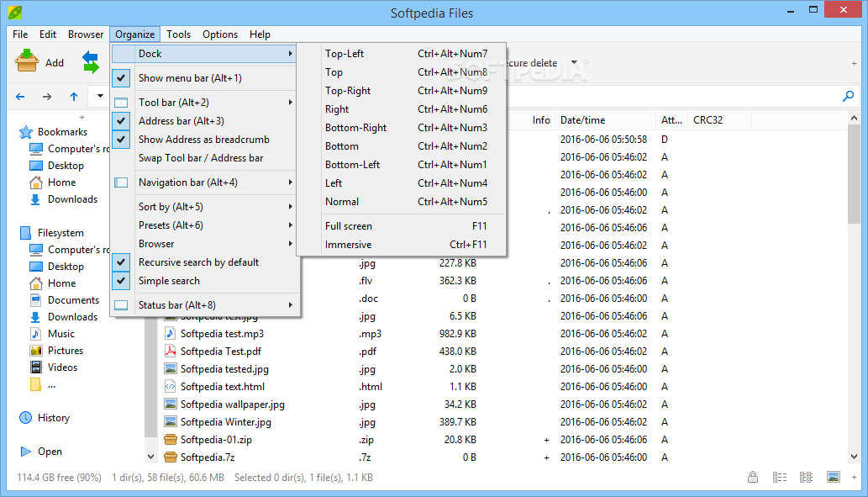Open the Tools menu

[x=179, y=34]
